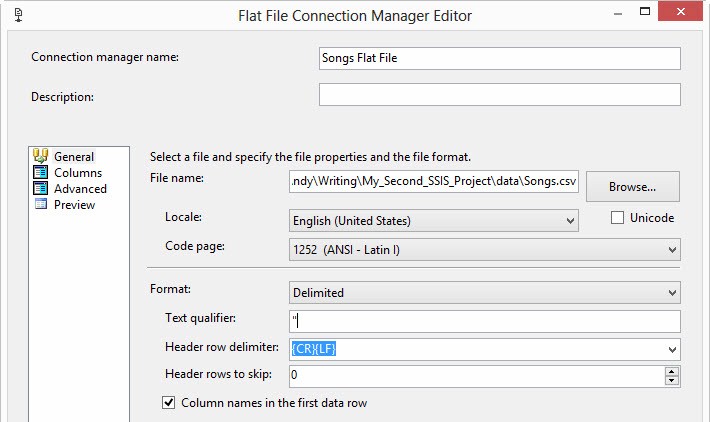
Task: Click the Columns page icon
Action: click(41, 172)
